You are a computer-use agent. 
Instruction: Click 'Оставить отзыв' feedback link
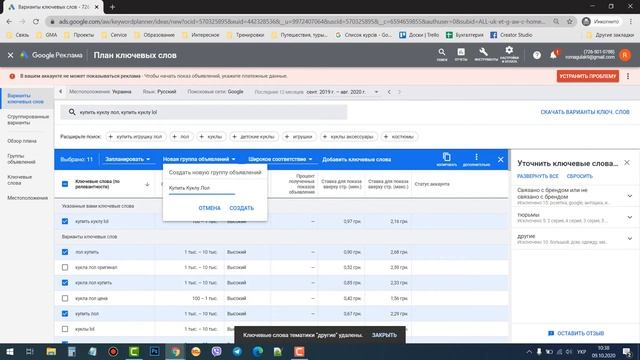(x=576, y=333)
